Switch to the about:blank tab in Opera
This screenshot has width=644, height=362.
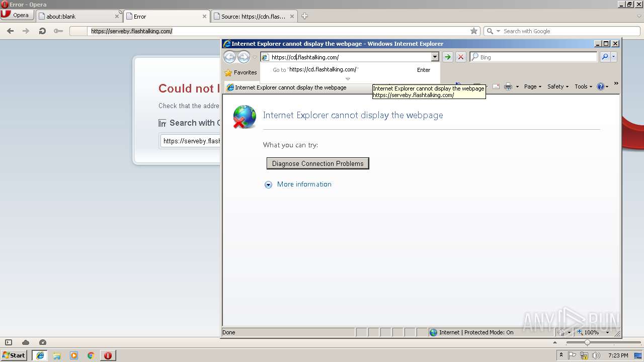pos(79,16)
